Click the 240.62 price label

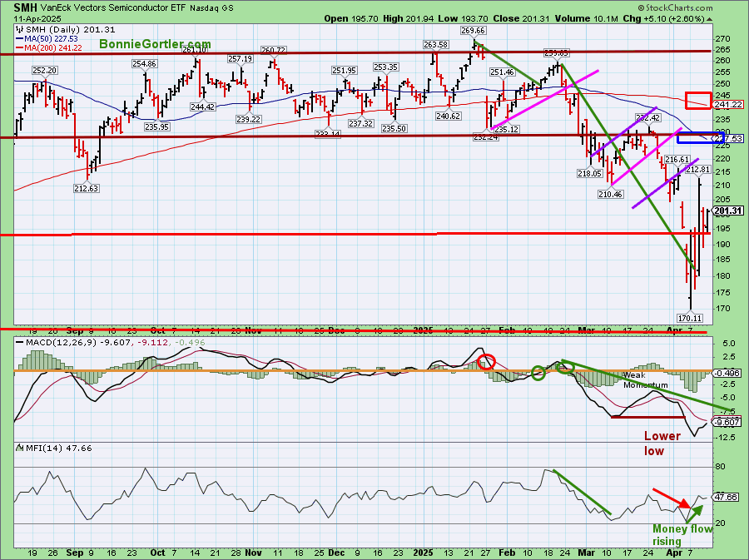(448, 116)
